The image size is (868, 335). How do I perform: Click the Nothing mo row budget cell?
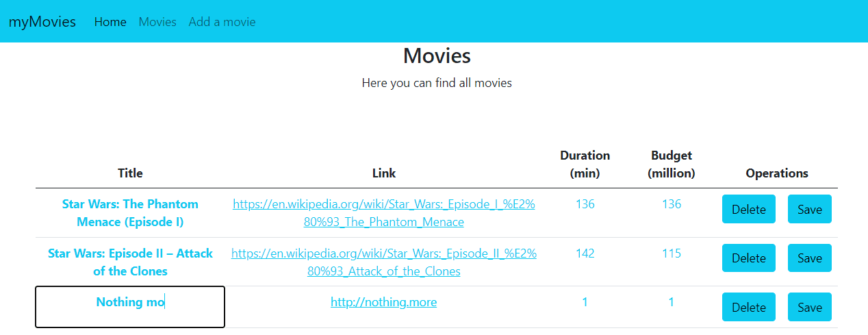point(671,302)
